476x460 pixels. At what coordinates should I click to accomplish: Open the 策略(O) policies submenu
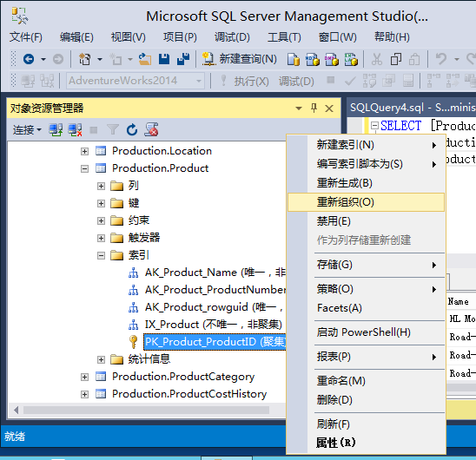point(366,289)
